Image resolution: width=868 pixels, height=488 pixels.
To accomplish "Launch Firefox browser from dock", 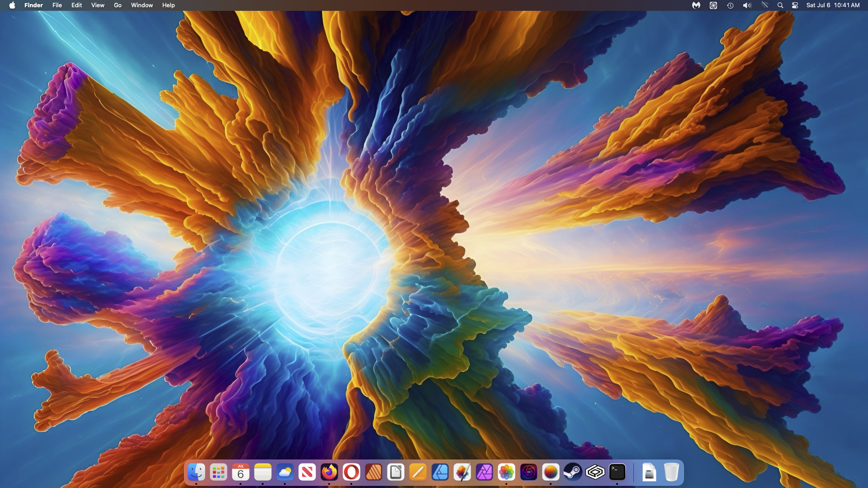I will 329,472.
